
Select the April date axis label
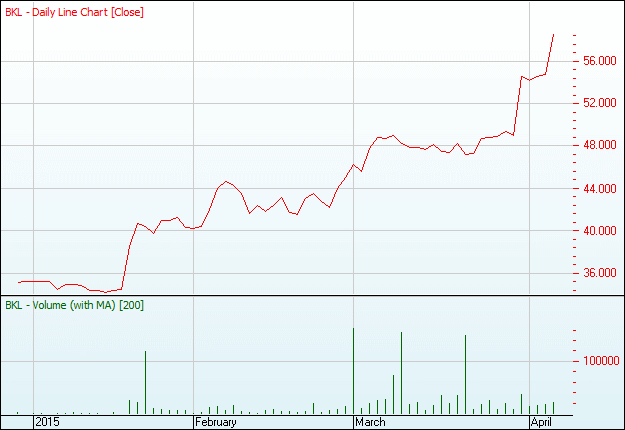[540, 422]
